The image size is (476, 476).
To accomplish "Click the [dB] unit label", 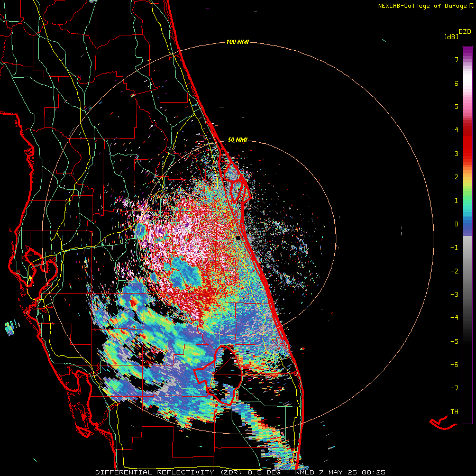I will 451,36.
